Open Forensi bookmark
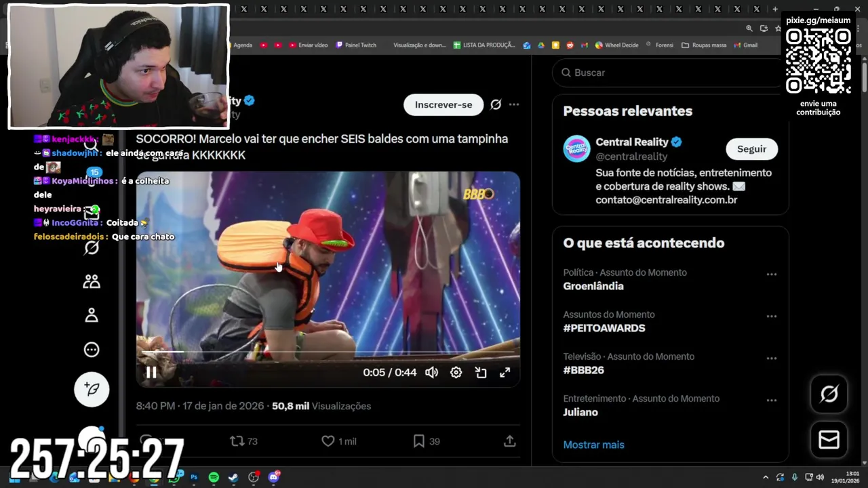Screen dimensions: 868x488 660,45
